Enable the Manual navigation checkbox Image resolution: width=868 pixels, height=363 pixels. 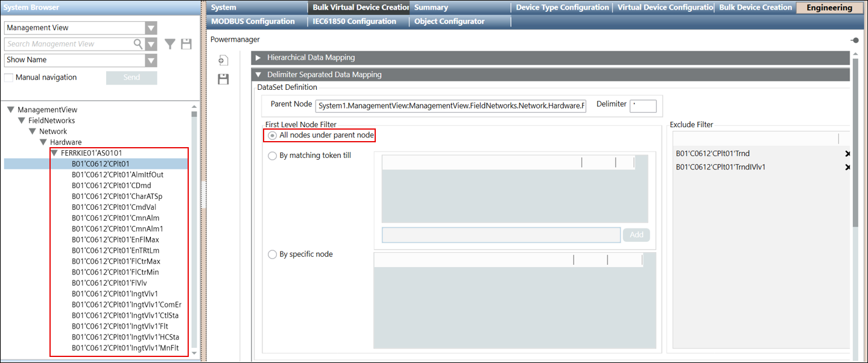[9, 77]
